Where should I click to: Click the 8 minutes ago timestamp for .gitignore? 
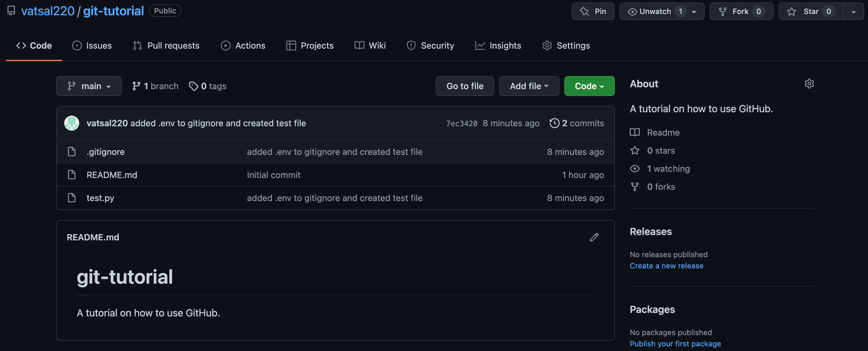pyautogui.click(x=575, y=152)
